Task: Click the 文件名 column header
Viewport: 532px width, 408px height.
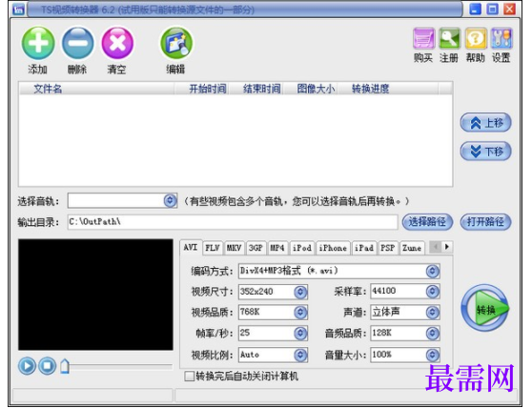Action: click(x=96, y=89)
